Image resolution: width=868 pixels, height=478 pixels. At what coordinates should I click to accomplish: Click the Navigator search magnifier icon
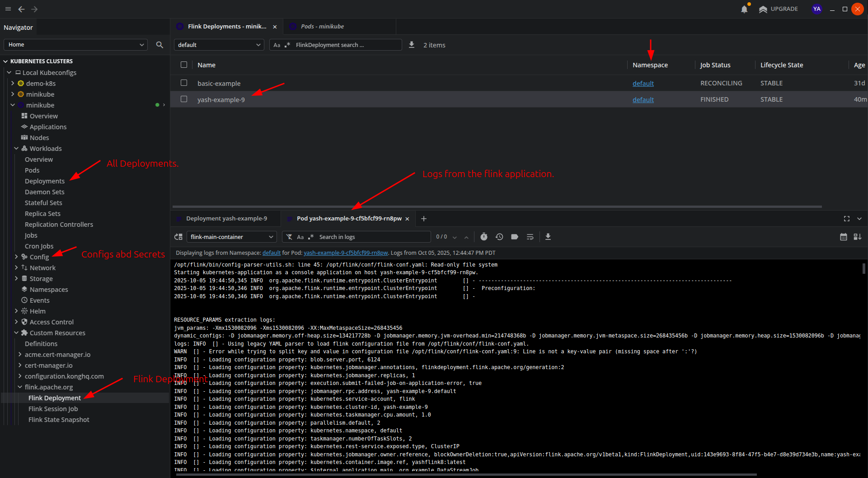pos(160,45)
